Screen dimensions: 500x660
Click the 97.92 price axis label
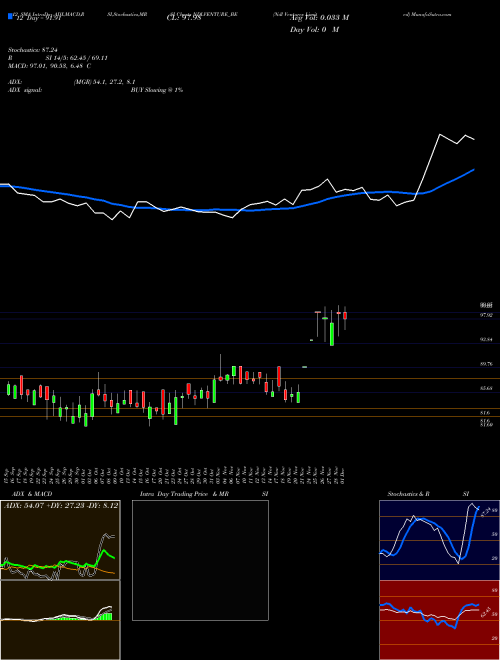pyautogui.click(x=487, y=315)
